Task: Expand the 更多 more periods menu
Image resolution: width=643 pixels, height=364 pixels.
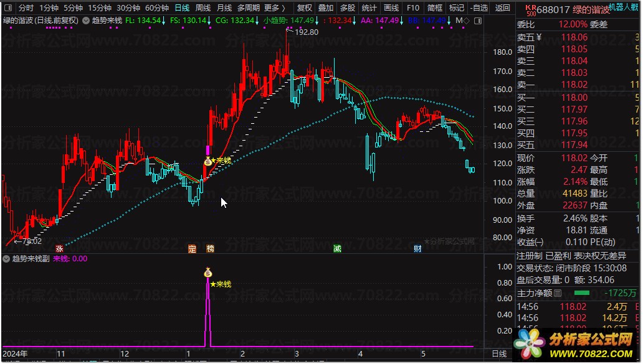Action: [274, 8]
